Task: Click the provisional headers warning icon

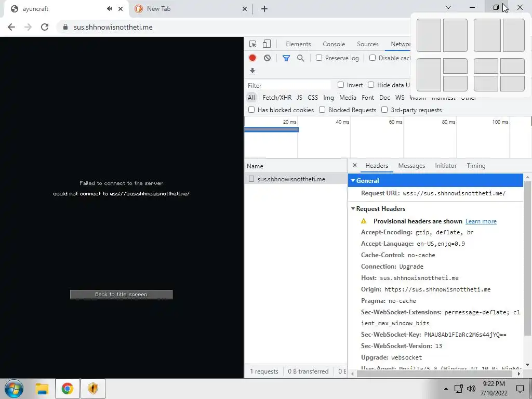Action: [x=364, y=221]
